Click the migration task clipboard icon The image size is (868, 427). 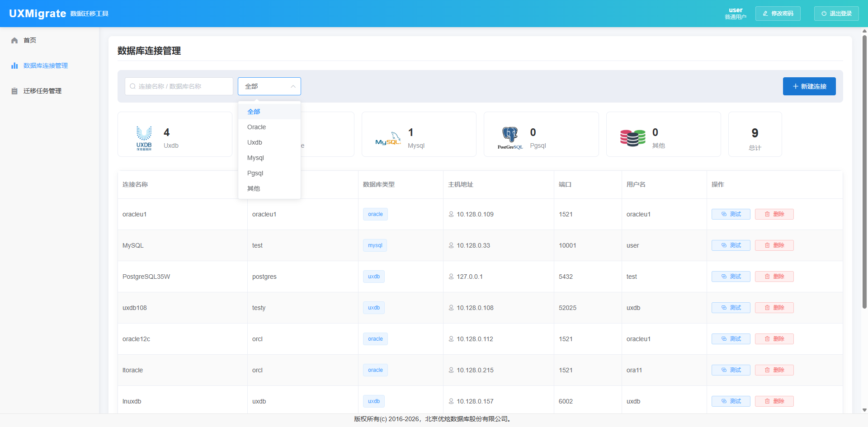pyautogui.click(x=14, y=91)
